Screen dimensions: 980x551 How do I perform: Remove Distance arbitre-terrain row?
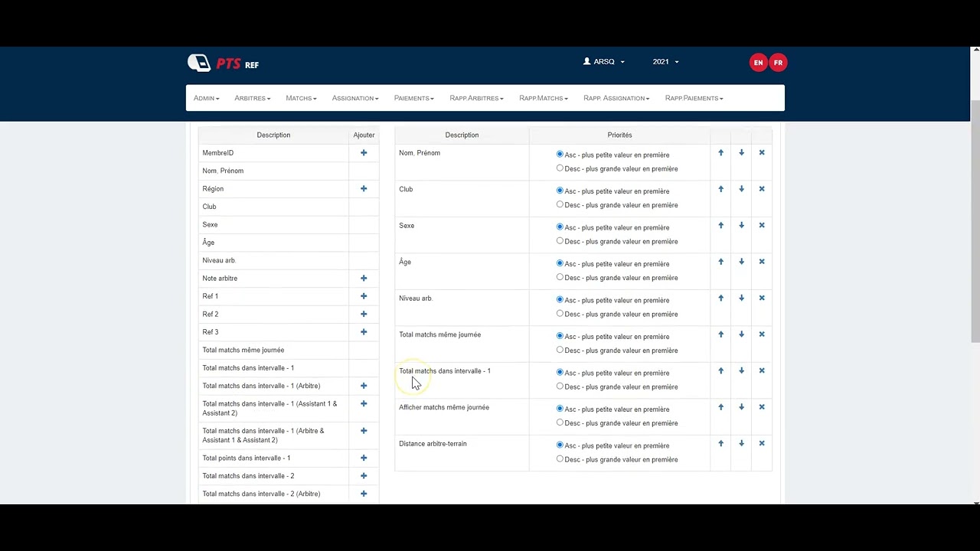(x=762, y=444)
